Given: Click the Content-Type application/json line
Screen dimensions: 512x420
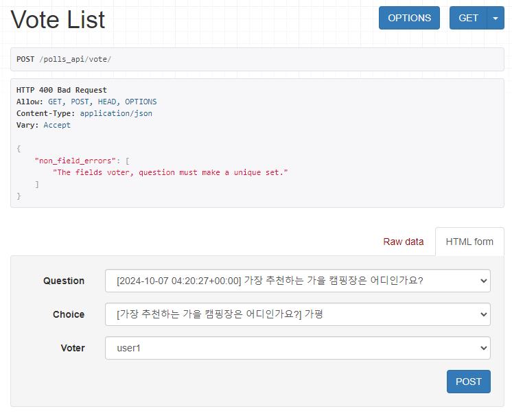Looking at the screenshot, I should click(x=84, y=113).
